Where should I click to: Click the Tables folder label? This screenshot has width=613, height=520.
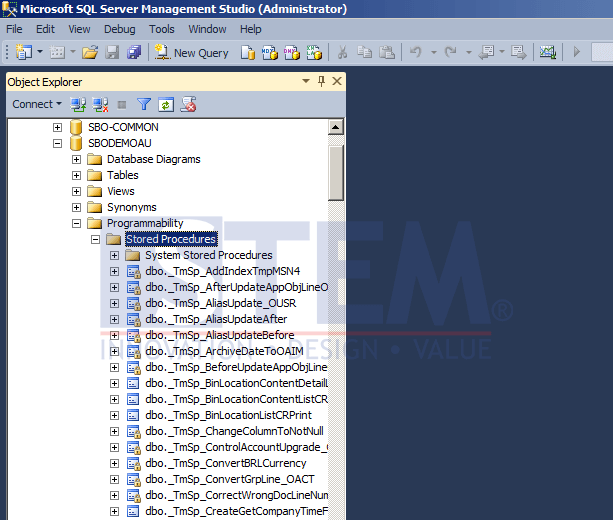(x=123, y=175)
